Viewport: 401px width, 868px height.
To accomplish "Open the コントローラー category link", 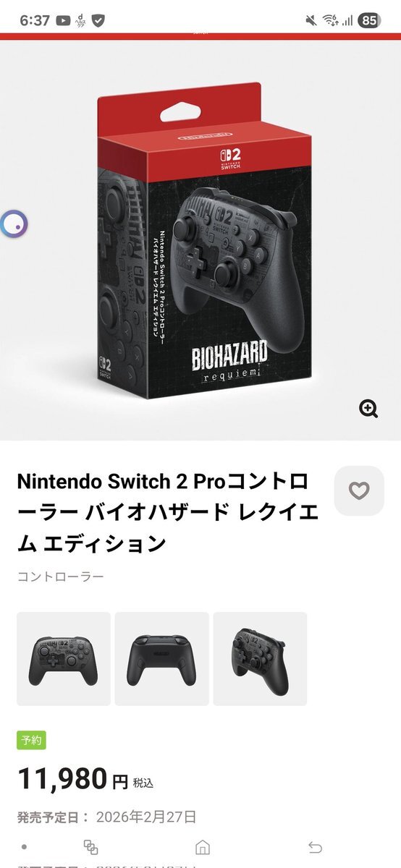I will [61, 576].
